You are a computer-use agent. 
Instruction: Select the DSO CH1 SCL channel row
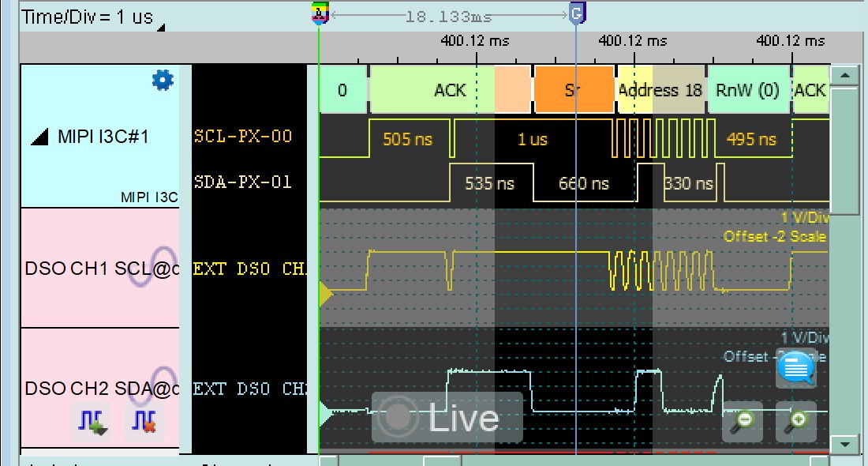point(100,268)
